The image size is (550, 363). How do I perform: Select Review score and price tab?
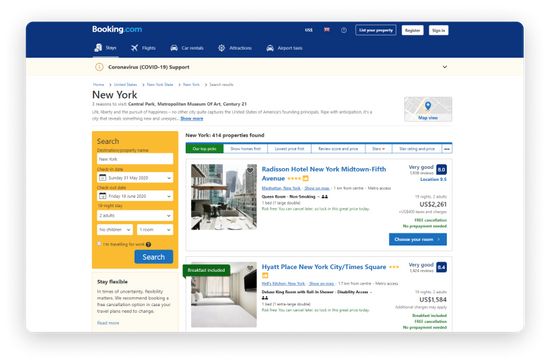point(338,149)
